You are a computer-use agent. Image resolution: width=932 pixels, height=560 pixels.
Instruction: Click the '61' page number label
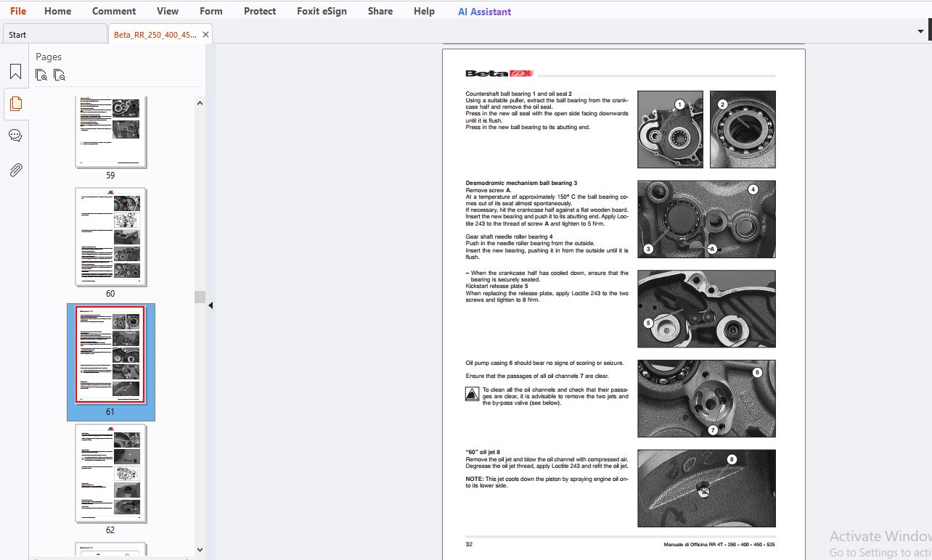[110, 412]
